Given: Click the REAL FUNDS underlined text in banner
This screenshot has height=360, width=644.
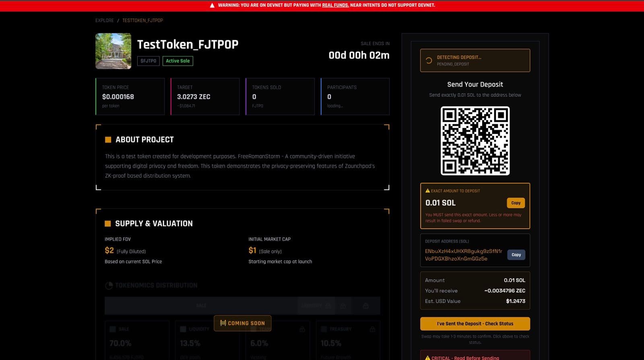Looking at the screenshot, I should coord(335,5).
